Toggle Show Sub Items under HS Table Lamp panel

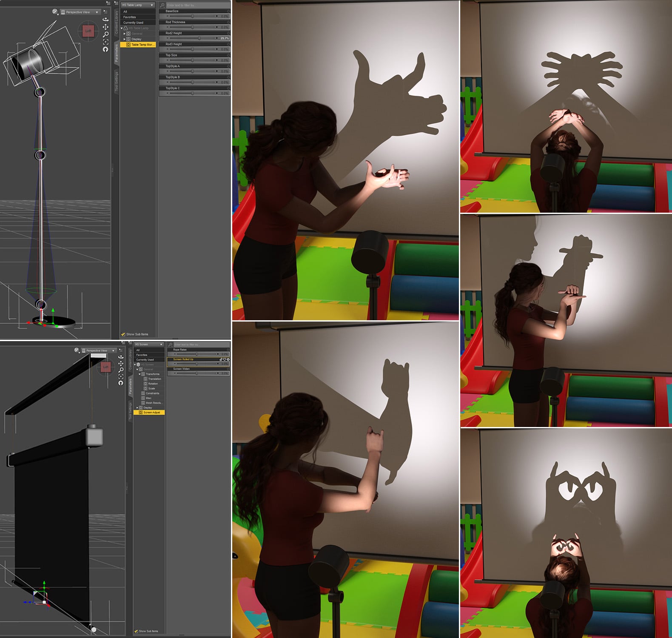[x=123, y=334]
